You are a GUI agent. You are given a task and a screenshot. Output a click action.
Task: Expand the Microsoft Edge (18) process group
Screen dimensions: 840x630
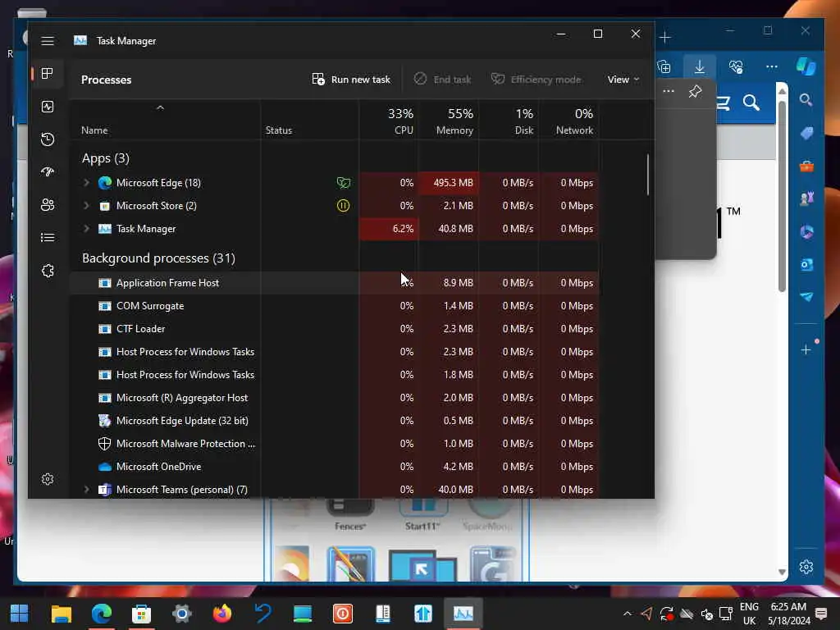(86, 183)
